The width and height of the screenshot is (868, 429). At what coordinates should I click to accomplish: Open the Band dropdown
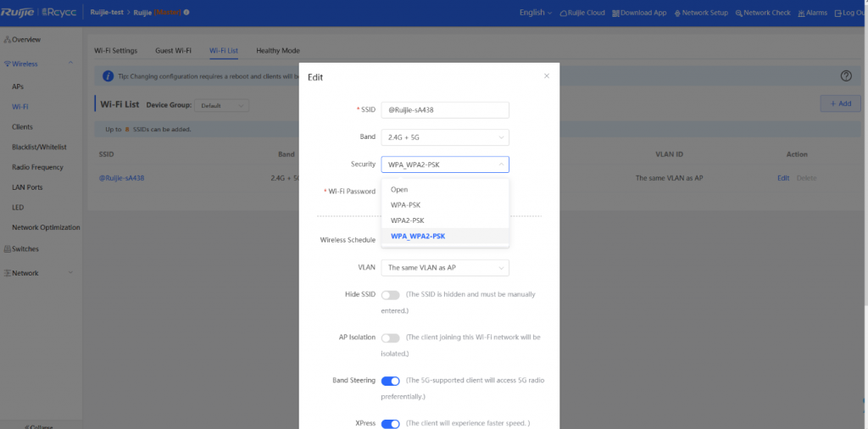pyautogui.click(x=444, y=136)
